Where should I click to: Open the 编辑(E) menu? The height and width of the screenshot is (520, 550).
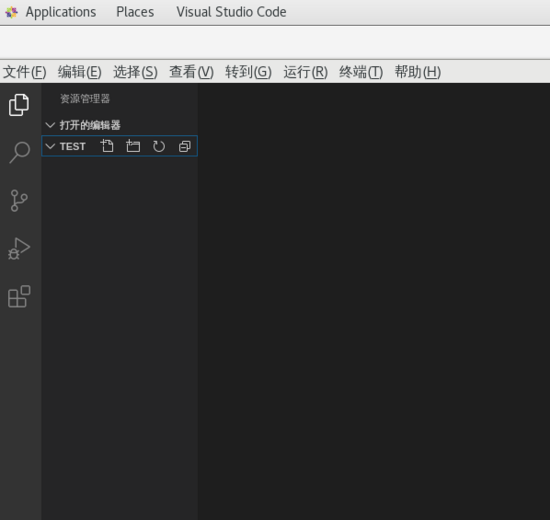pyautogui.click(x=80, y=72)
